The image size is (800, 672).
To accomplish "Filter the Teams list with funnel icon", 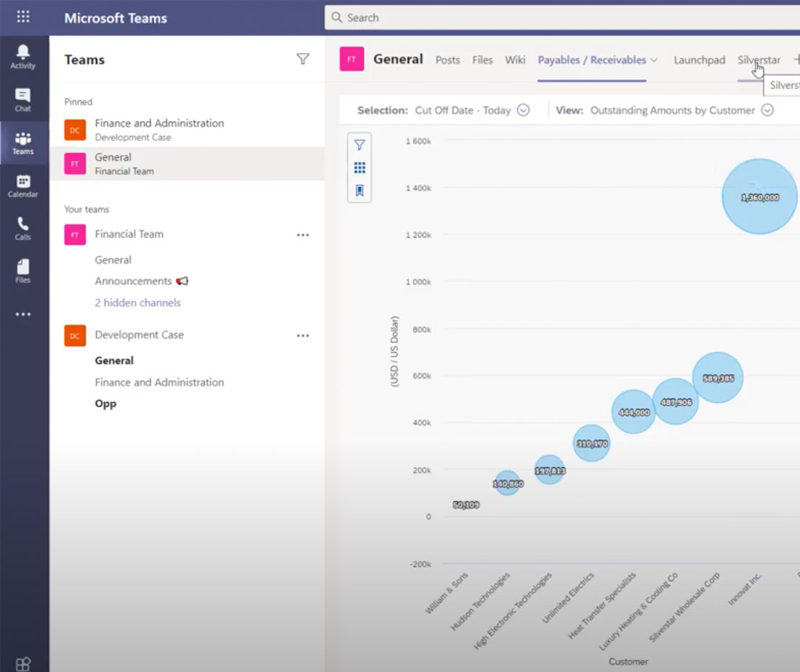I will click(x=303, y=59).
